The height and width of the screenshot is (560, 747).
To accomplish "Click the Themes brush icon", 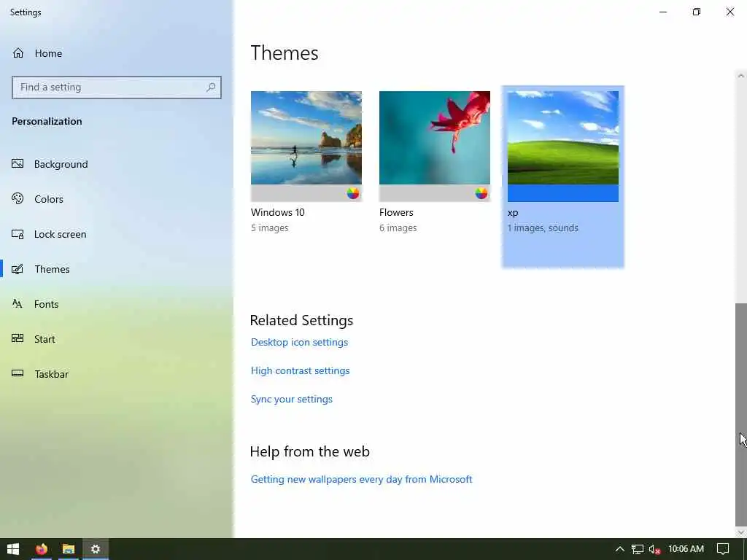I will 18,269.
